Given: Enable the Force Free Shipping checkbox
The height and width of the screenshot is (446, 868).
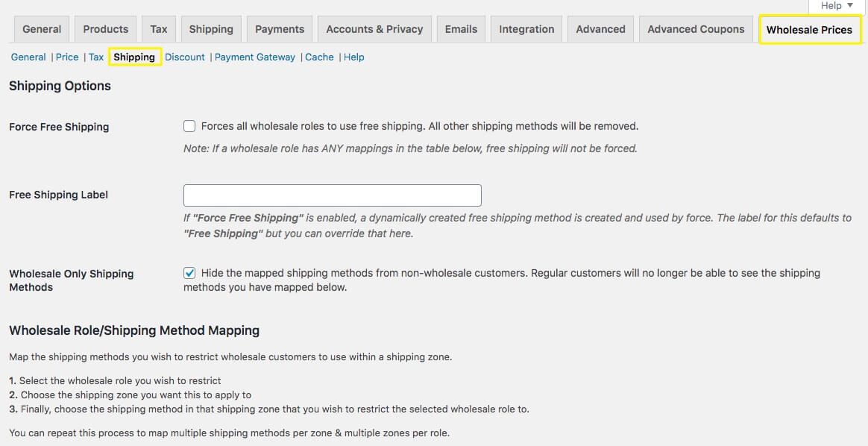Looking at the screenshot, I should 189,126.
